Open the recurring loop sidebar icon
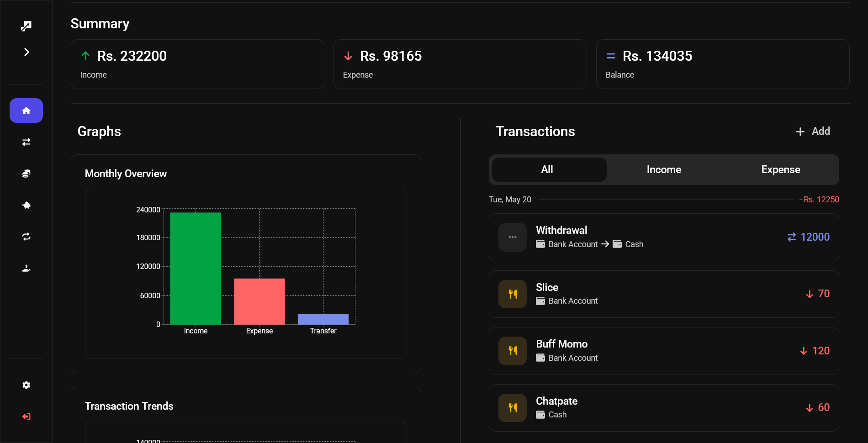 point(26,237)
